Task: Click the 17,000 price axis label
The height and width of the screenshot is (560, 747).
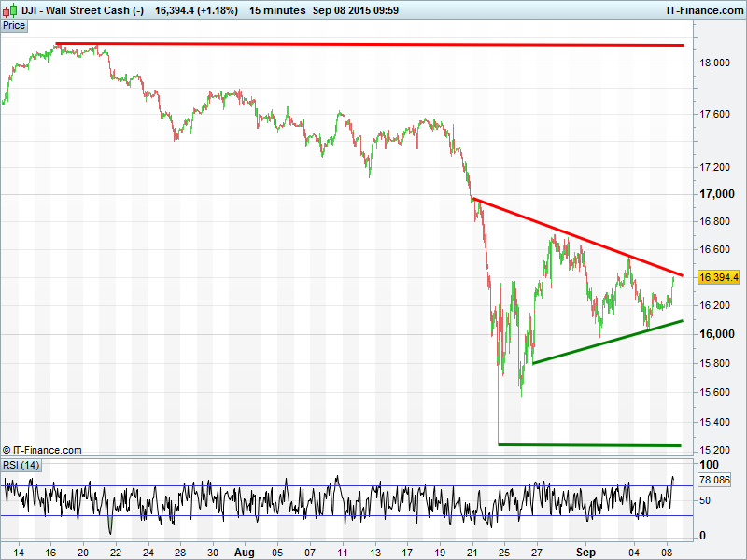Action: click(x=713, y=194)
